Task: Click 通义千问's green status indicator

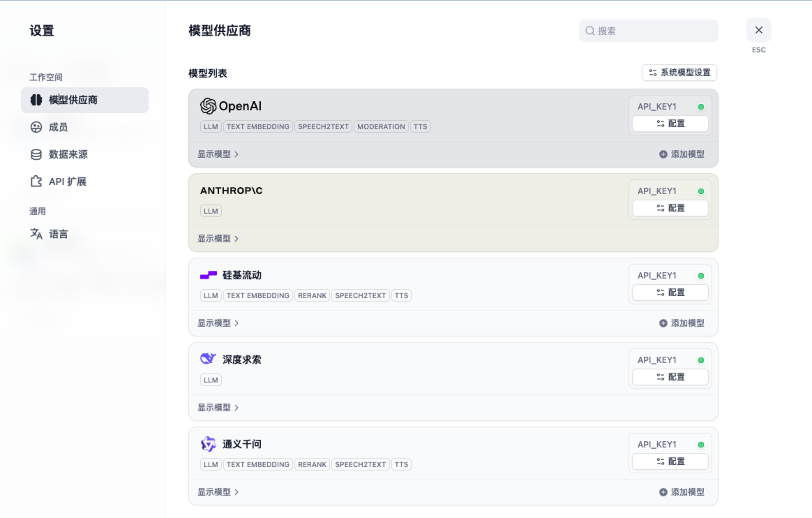Action: click(700, 445)
